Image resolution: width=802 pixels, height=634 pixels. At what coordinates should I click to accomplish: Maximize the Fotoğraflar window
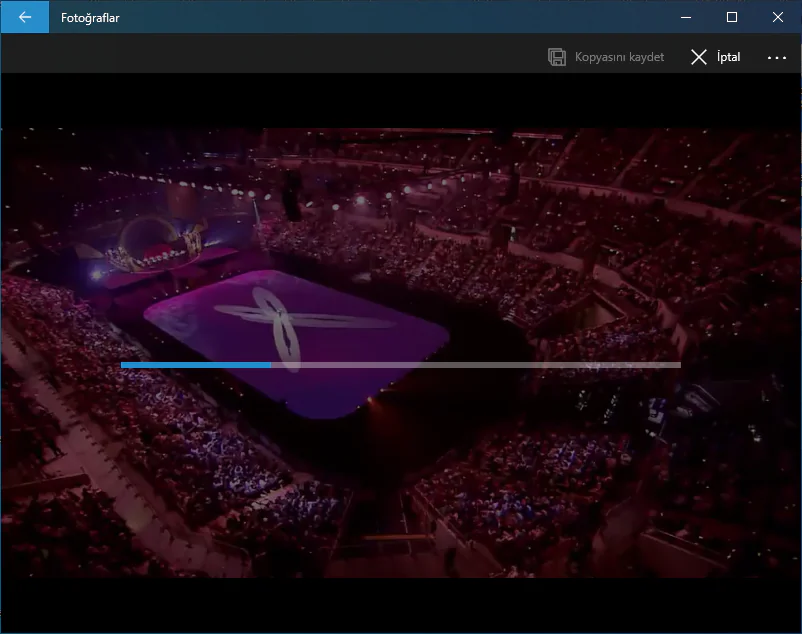click(732, 17)
